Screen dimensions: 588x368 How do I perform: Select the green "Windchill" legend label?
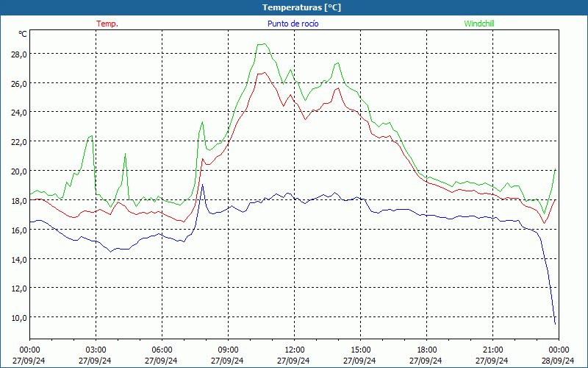(479, 24)
